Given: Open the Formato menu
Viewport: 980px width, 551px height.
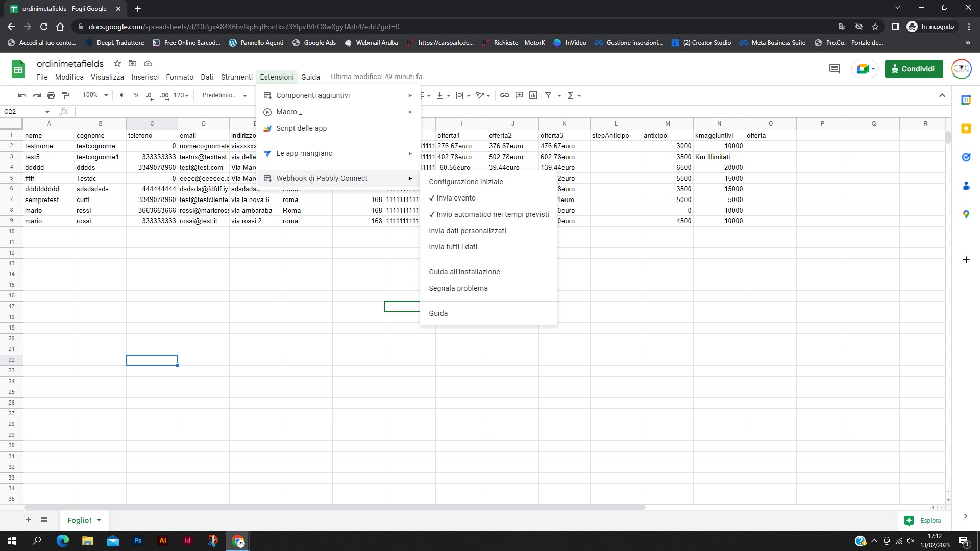Looking at the screenshot, I should click(x=180, y=77).
